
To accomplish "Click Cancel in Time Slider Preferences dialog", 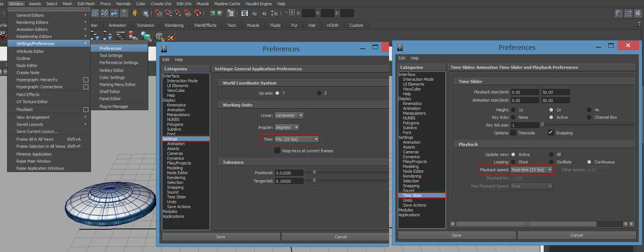I will (x=577, y=235).
